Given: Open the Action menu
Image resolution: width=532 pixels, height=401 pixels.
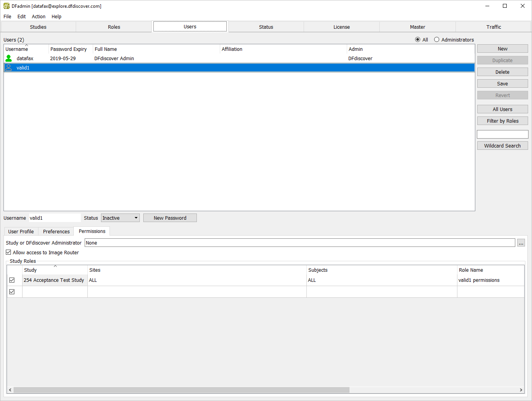Looking at the screenshot, I should pyautogui.click(x=38, y=17).
